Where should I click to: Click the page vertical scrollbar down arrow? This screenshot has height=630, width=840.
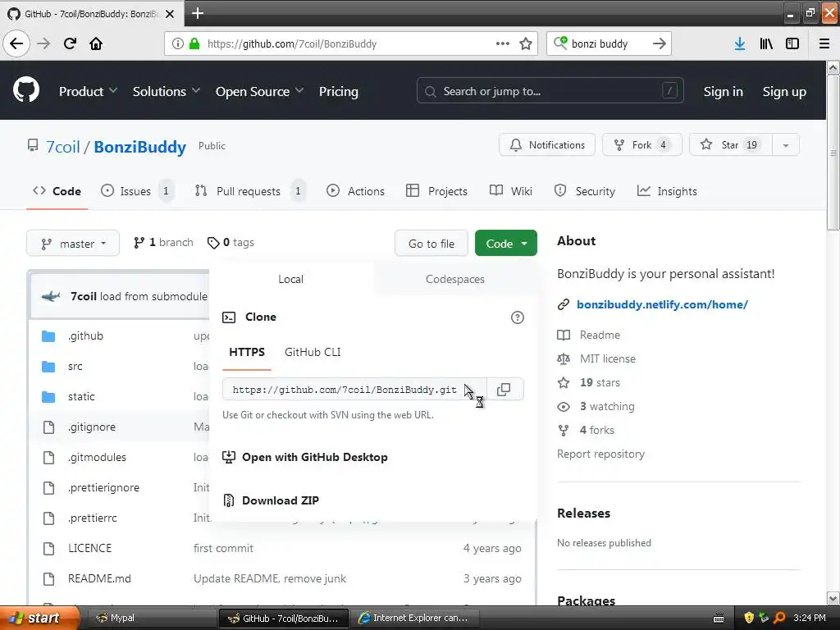coord(833,598)
